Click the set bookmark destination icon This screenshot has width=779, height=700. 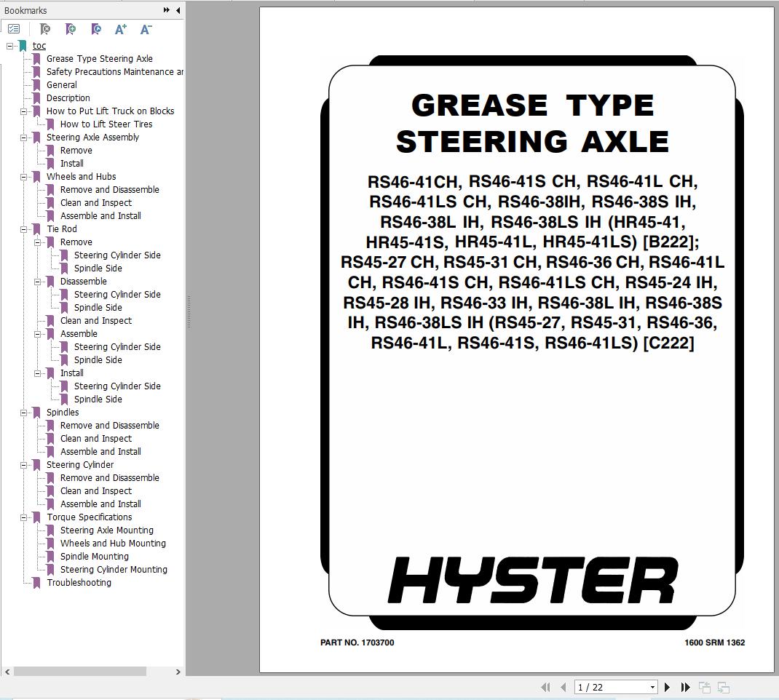[96, 29]
